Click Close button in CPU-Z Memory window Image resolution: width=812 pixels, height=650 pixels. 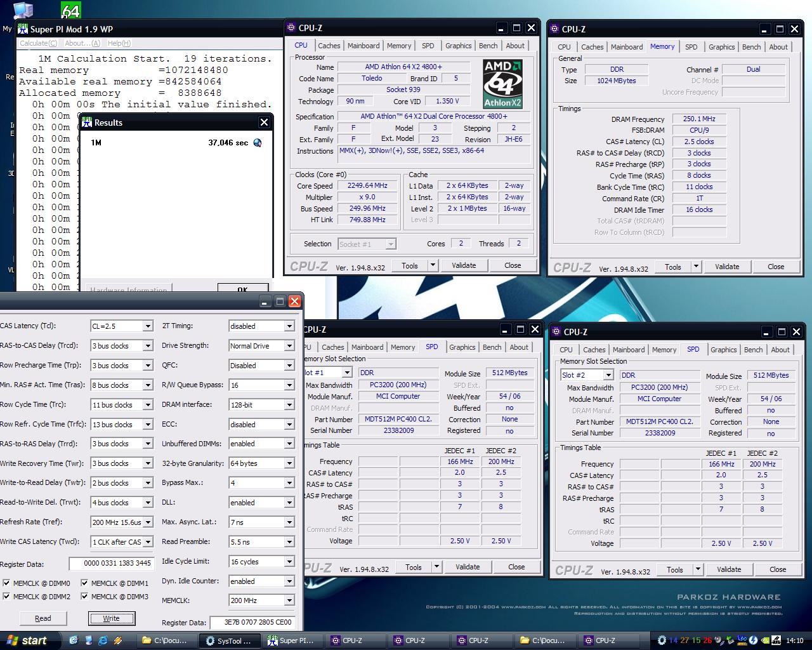[776, 267]
